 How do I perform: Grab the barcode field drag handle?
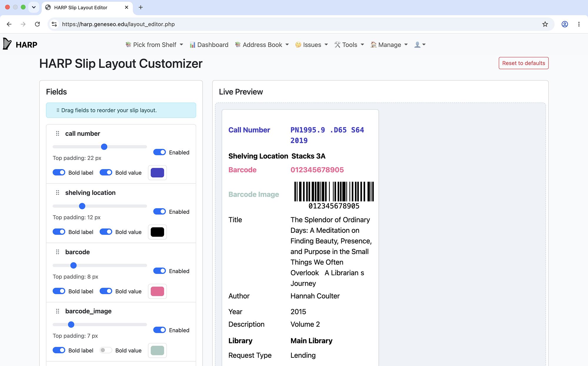pos(58,252)
